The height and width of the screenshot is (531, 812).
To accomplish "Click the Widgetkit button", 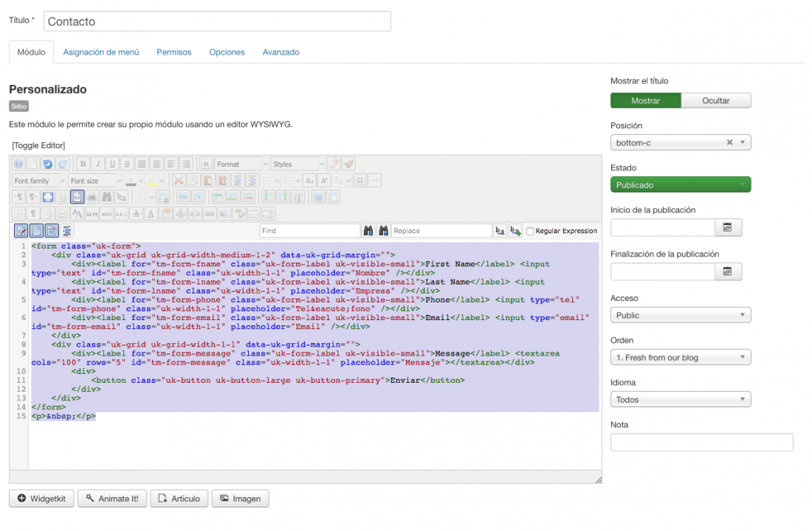I will [x=41, y=499].
